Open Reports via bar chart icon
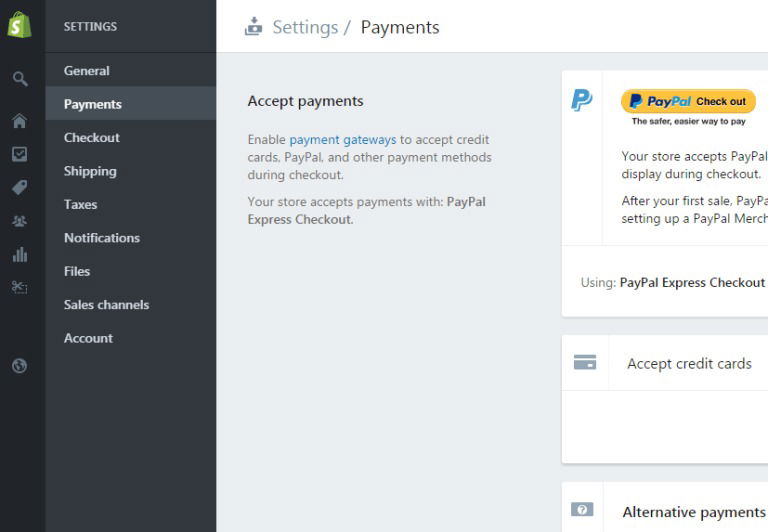The height and width of the screenshot is (532, 768). click(20, 255)
